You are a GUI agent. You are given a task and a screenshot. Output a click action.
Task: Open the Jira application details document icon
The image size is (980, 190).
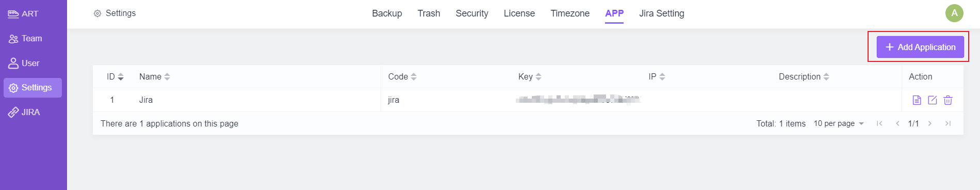coord(917,100)
